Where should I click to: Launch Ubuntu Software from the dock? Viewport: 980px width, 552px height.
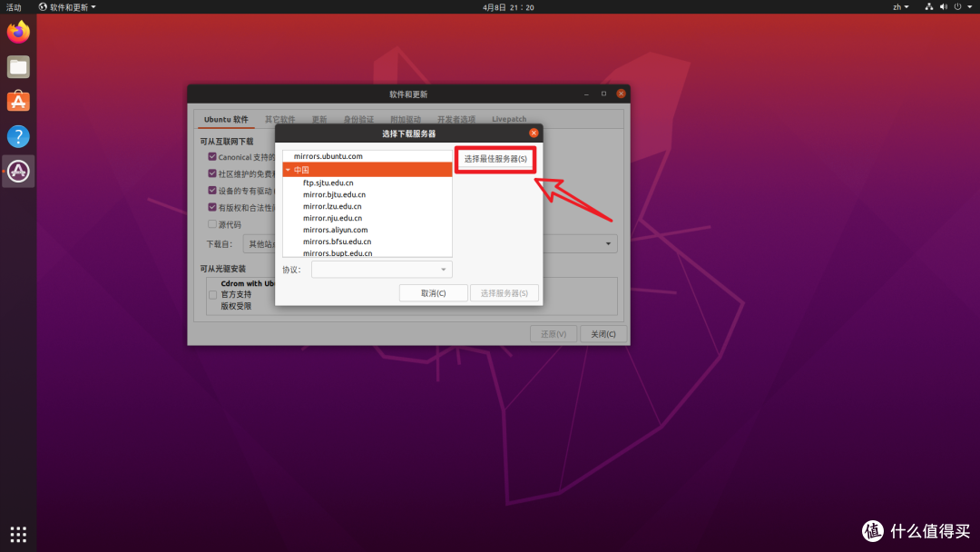click(x=17, y=100)
